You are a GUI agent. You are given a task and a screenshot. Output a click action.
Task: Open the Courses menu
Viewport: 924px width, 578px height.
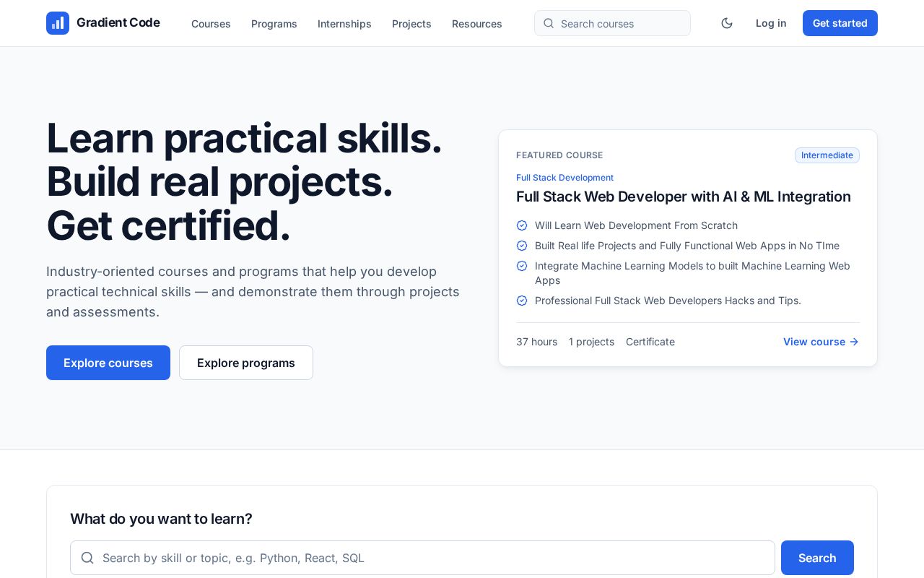tap(211, 24)
